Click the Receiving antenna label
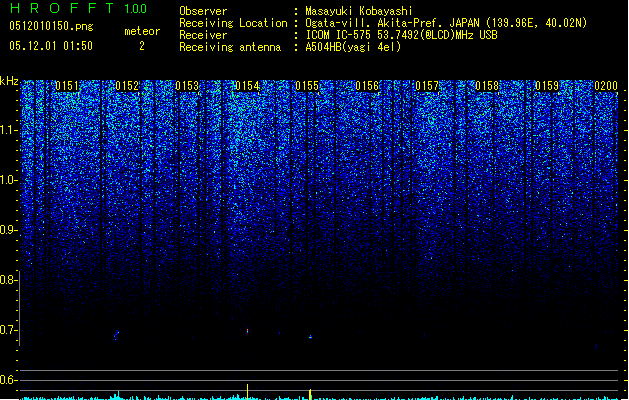629x400 pixels. tap(230, 47)
